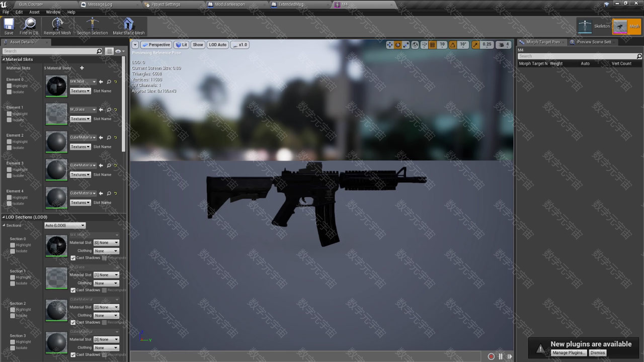The width and height of the screenshot is (644, 362).
Task: Reset Element 0 material to default
Action: point(115,81)
